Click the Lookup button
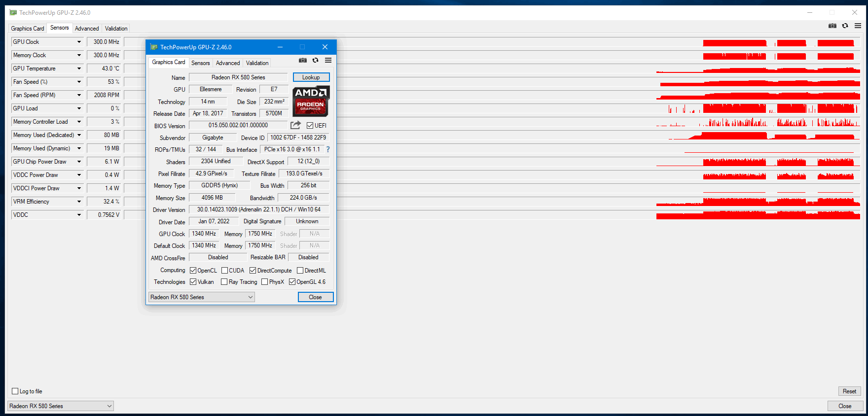Screen dimensions: 868x416 311,77
